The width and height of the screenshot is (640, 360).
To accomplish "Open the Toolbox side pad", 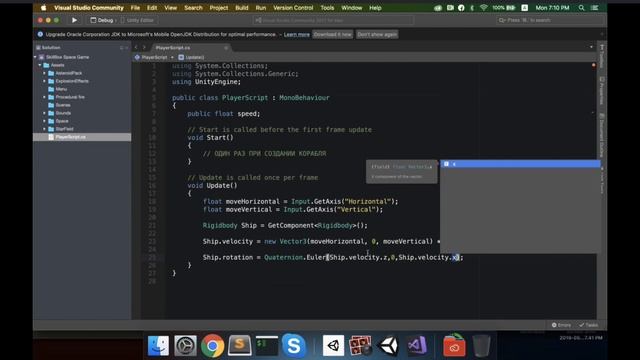I will pos(602,56).
